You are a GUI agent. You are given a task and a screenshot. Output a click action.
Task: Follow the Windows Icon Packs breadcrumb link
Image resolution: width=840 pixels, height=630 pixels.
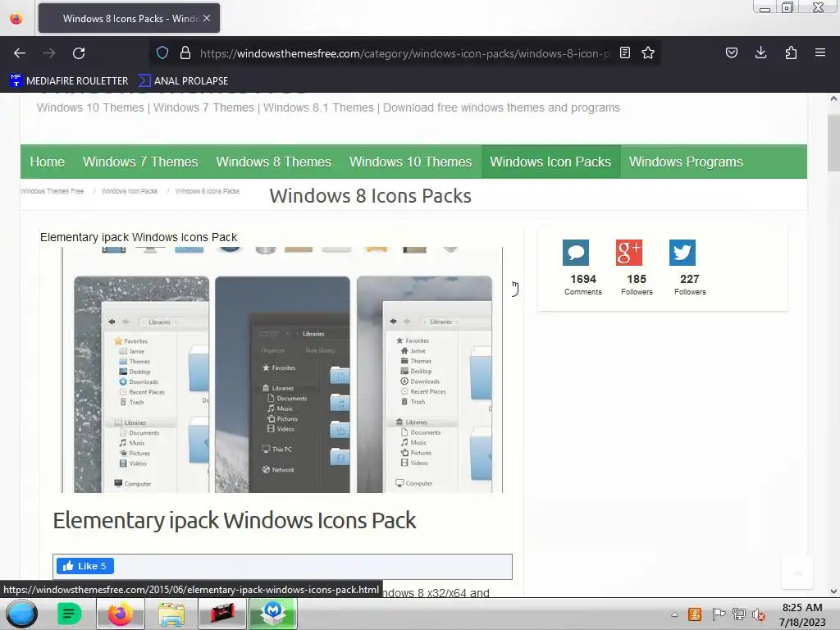pos(130,191)
